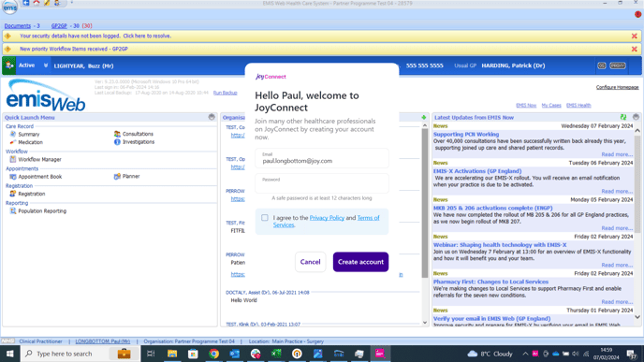644x362 pixels.
Task: Open Excel from the taskbar
Action: (276, 354)
